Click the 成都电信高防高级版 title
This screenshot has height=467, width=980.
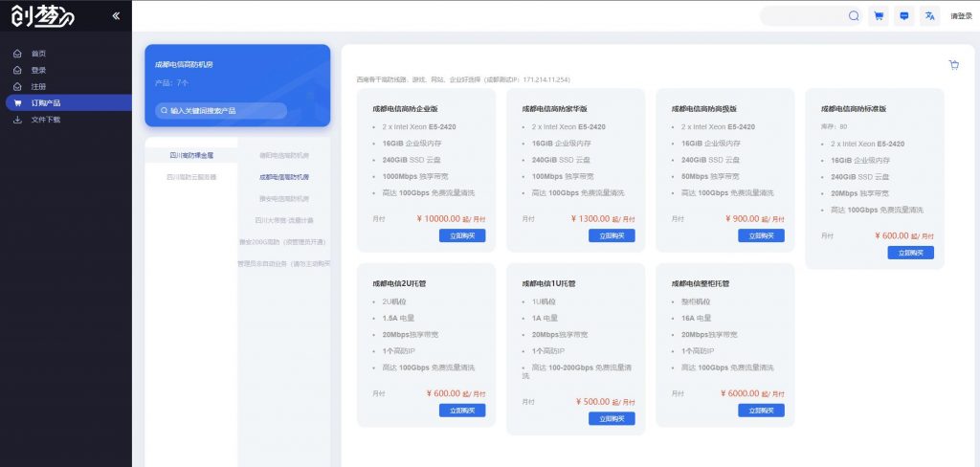point(703,109)
